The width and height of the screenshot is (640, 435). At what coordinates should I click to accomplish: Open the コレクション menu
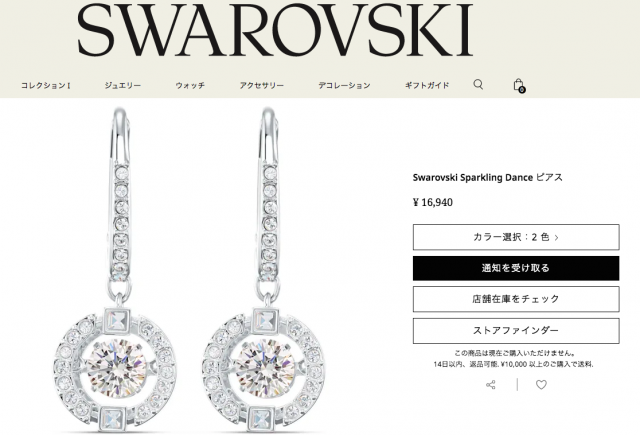[x=46, y=85]
